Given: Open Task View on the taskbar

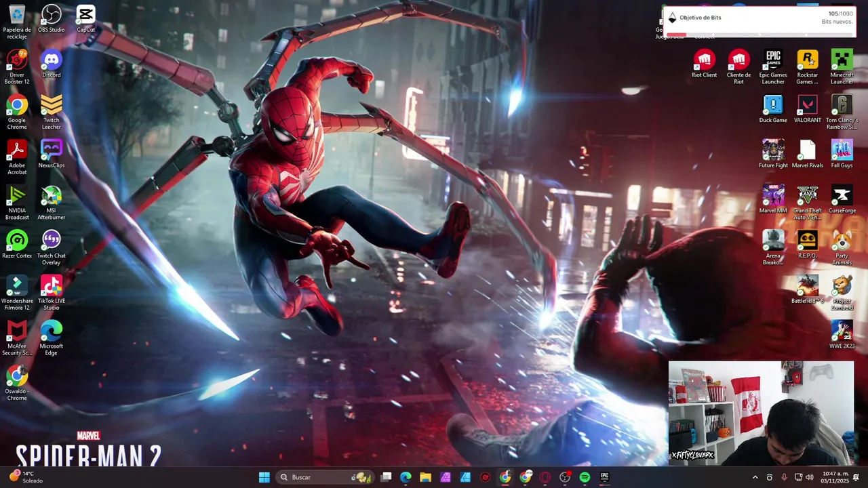Looking at the screenshot, I should (x=386, y=477).
